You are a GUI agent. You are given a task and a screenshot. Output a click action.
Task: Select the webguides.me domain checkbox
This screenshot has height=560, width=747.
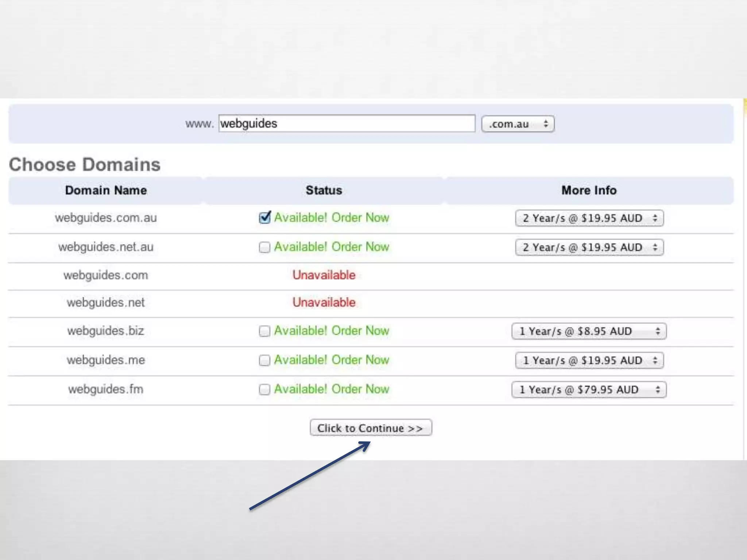pos(264,360)
